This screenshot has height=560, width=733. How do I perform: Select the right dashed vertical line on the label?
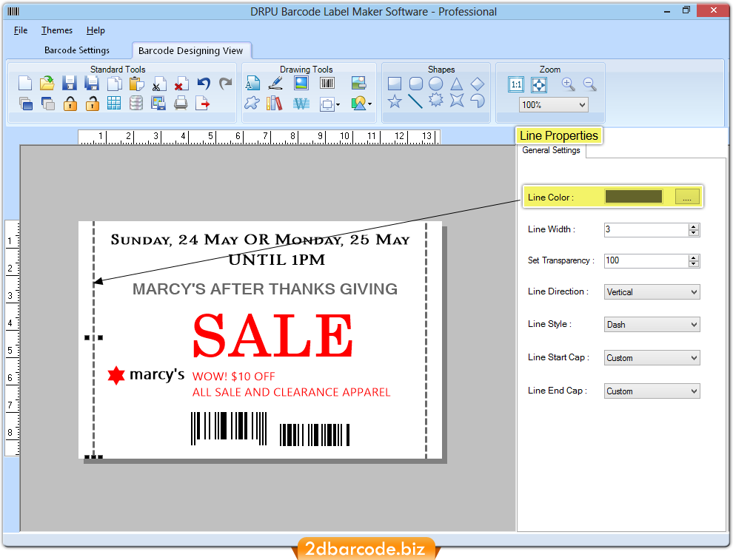click(x=426, y=340)
